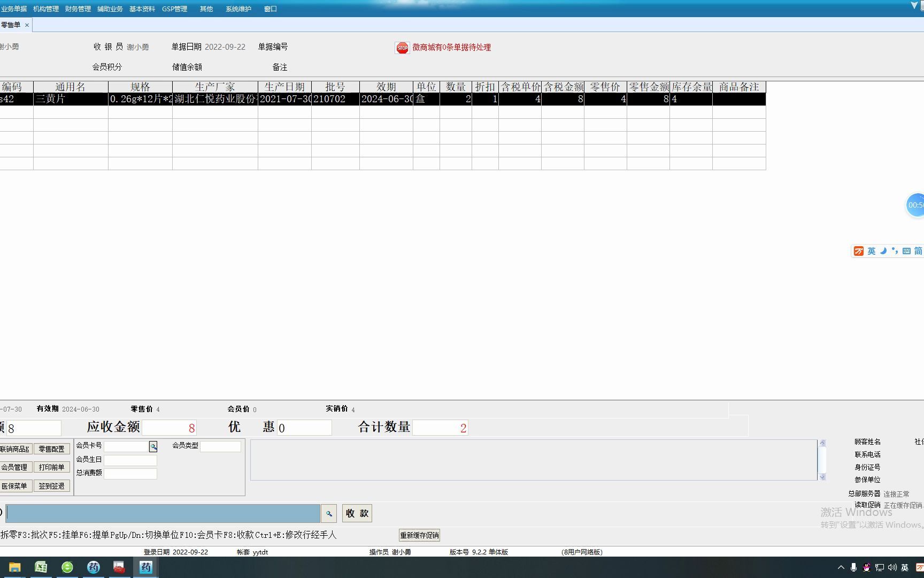The width and height of the screenshot is (924, 578).
Task: Toggle the 简 simplified Chinese mode on the IME bar
Action: 918,251
